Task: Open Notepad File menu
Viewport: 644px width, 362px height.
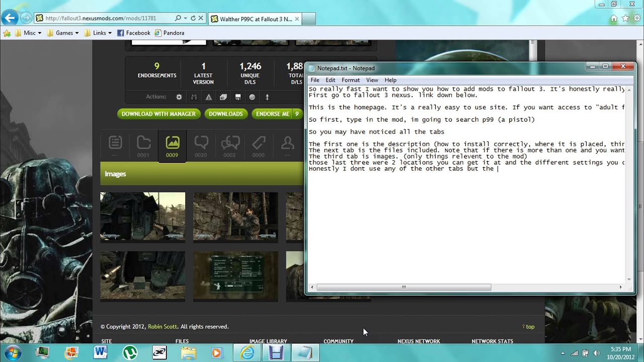Action: [315, 80]
